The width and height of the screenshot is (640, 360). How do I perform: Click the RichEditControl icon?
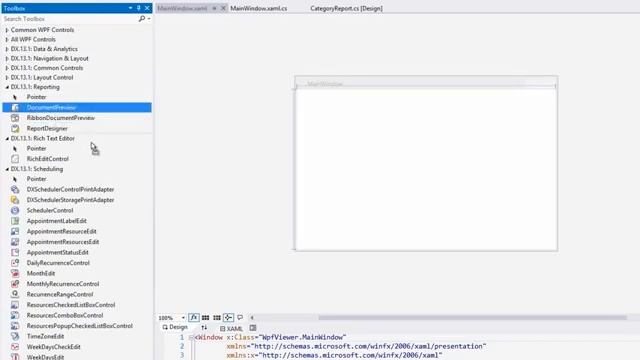coord(15,159)
